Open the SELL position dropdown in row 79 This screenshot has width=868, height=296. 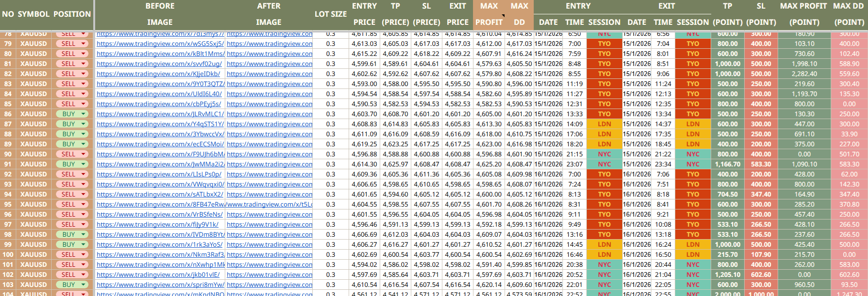(x=84, y=44)
